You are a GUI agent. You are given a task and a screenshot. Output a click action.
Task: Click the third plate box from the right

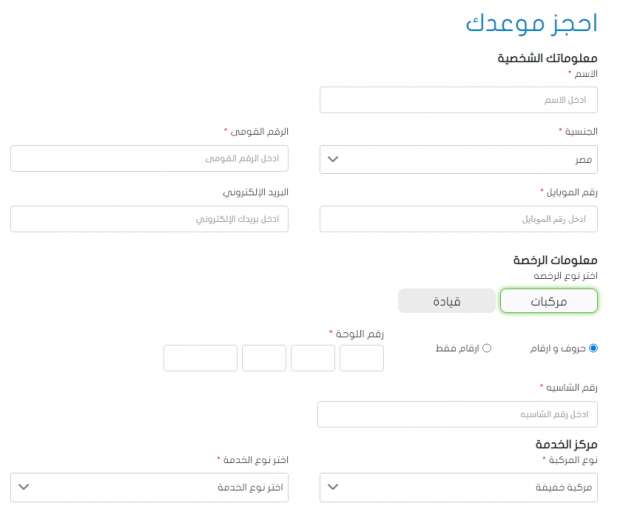tap(264, 358)
